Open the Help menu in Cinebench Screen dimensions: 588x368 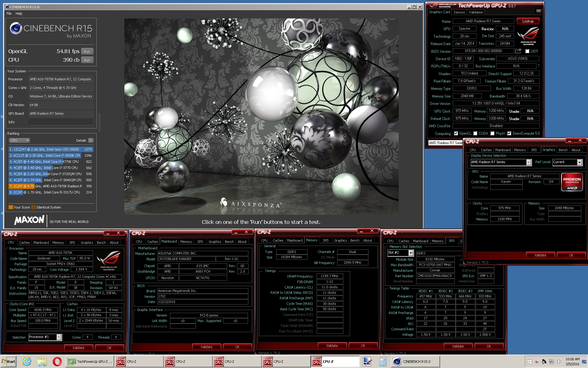pos(19,13)
